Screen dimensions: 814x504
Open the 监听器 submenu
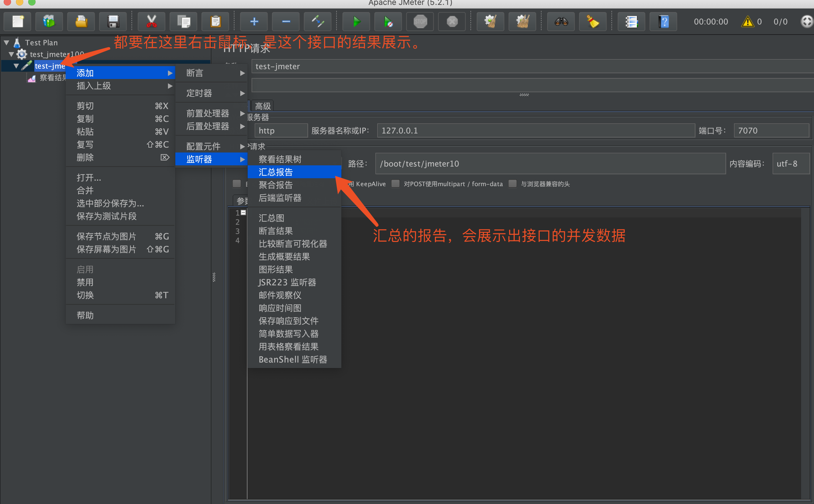[211, 159]
